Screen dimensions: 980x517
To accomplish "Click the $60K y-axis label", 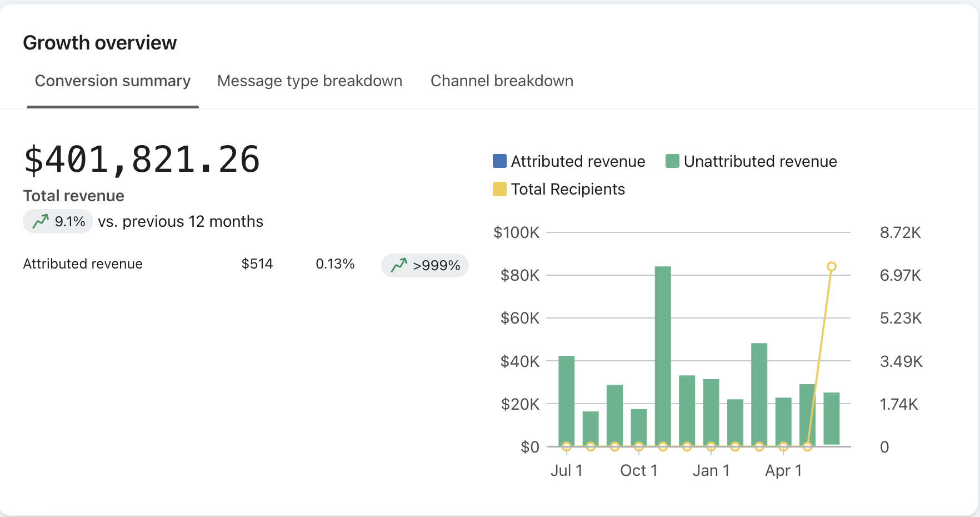I will 520,318.
